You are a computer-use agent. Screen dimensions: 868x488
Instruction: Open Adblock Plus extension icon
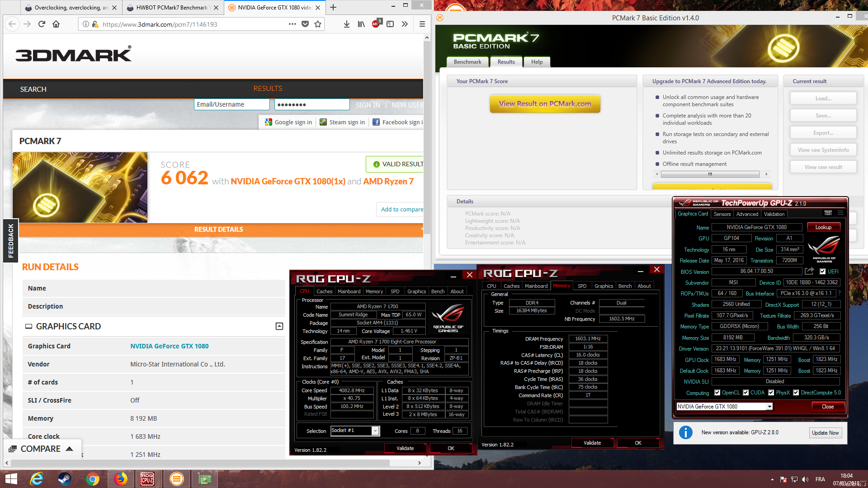tap(376, 23)
